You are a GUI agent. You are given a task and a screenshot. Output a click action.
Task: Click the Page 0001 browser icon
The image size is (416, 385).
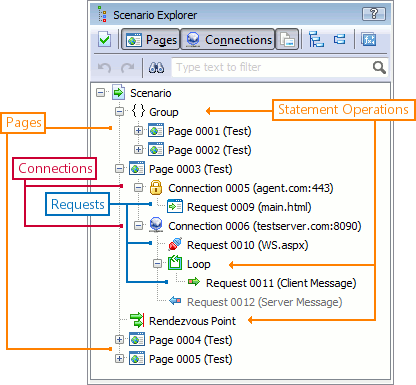point(156,130)
